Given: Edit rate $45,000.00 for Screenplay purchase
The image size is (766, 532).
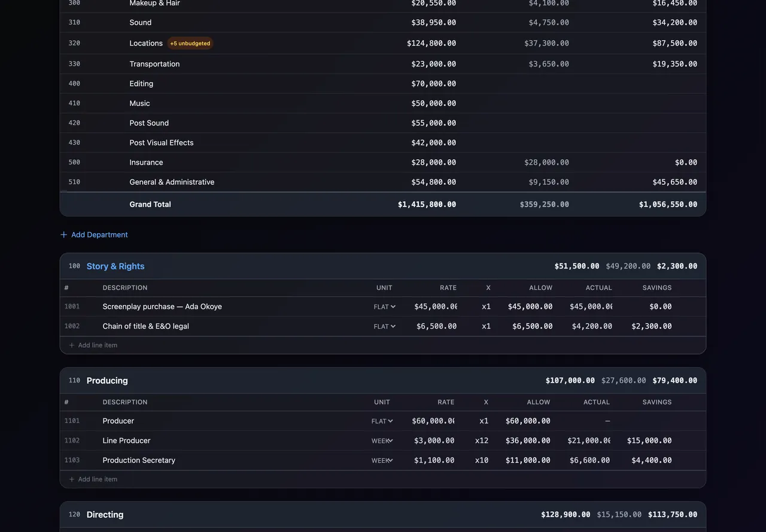Looking at the screenshot, I should 435,306.
